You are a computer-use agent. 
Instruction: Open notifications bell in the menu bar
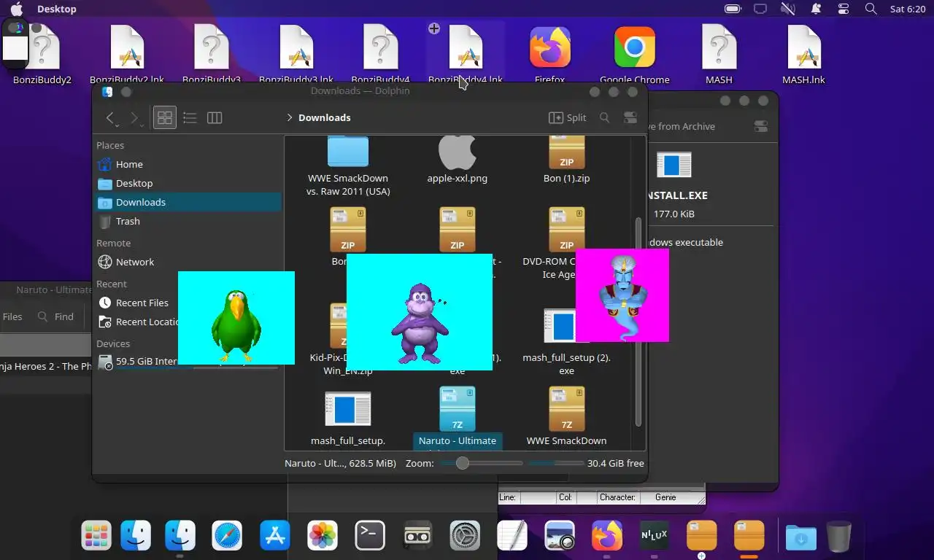[816, 9]
